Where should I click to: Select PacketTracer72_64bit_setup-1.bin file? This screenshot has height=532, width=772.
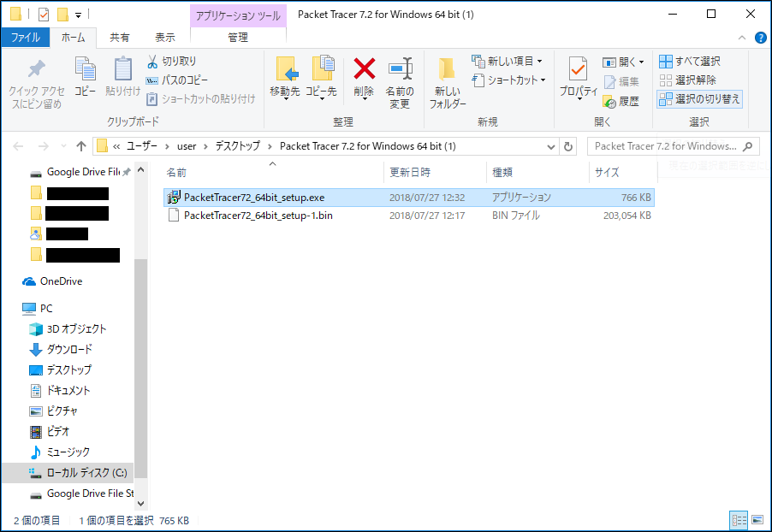[x=408, y=216]
